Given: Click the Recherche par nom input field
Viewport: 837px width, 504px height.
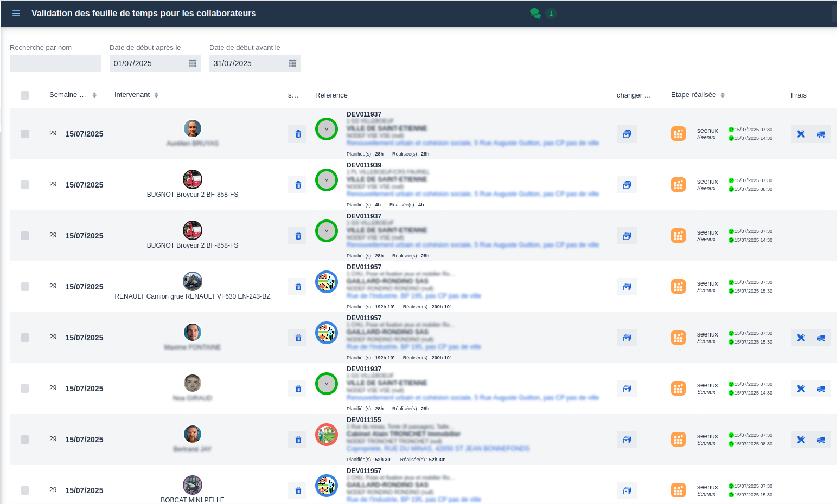Looking at the screenshot, I should (55, 63).
